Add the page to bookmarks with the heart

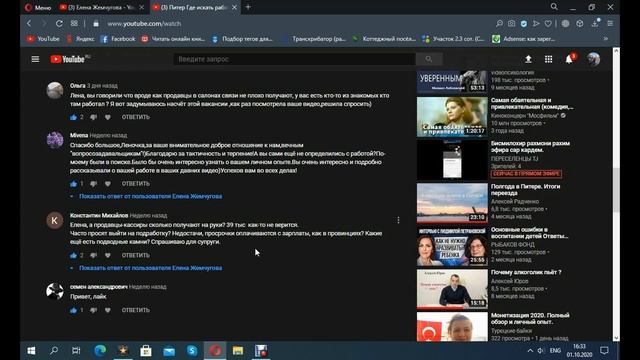point(548,24)
